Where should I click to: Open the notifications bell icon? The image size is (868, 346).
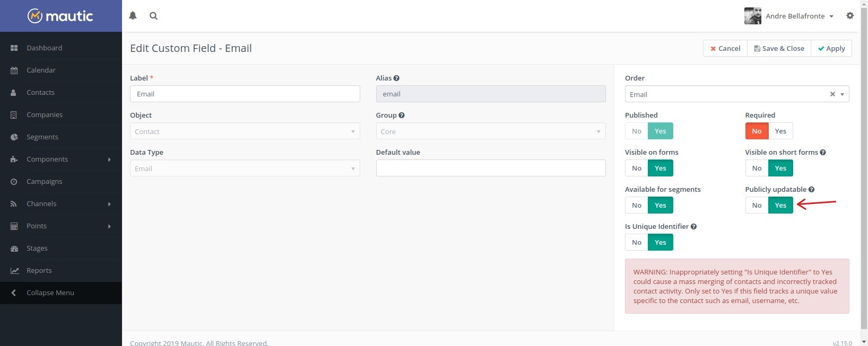click(133, 16)
